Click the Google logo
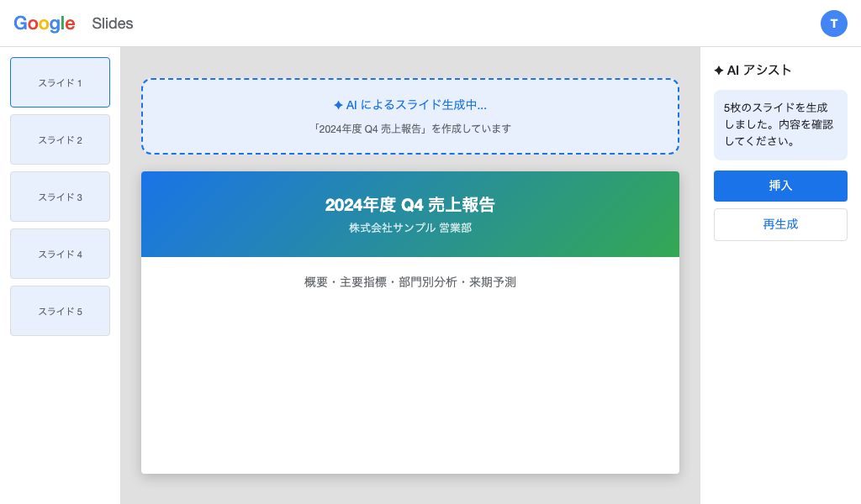This screenshot has width=861, height=504. [44, 24]
